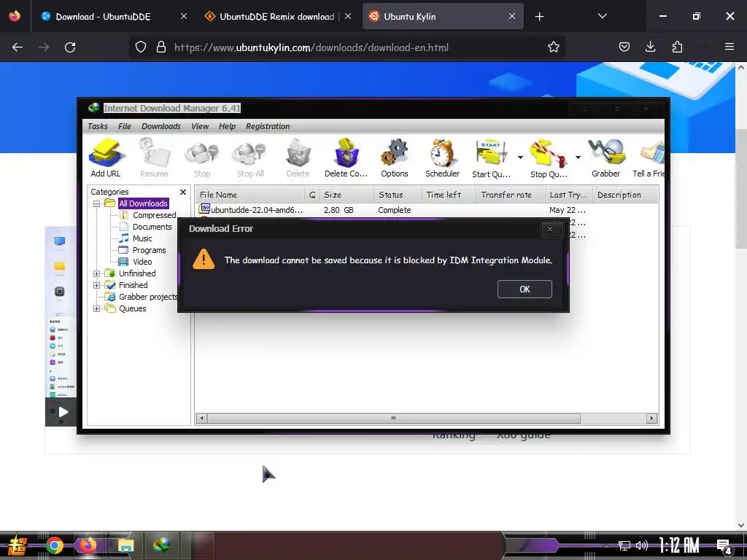Open Firefox Extensions icon
Screen dimensions: 747x560
click(x=677, y=47)
